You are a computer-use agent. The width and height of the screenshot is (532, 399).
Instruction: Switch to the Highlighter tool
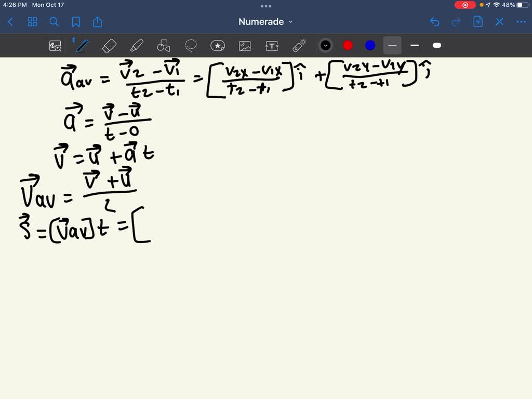pyautogui.click(x=137, y=45)
